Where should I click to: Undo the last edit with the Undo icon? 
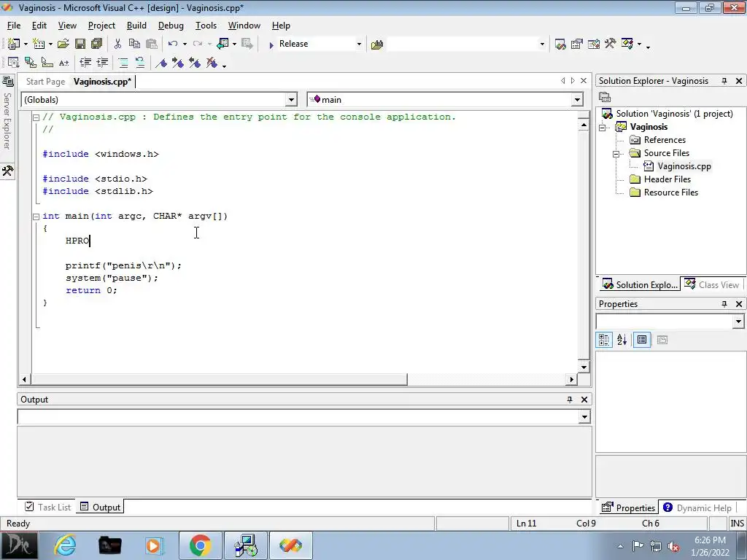point(172,44)
